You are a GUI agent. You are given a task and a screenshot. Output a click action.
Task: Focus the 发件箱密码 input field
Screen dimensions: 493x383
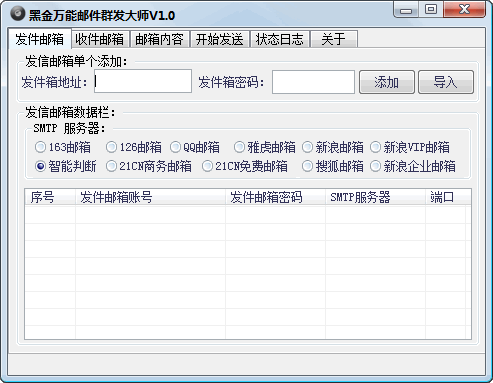click(x=313, y=82)
